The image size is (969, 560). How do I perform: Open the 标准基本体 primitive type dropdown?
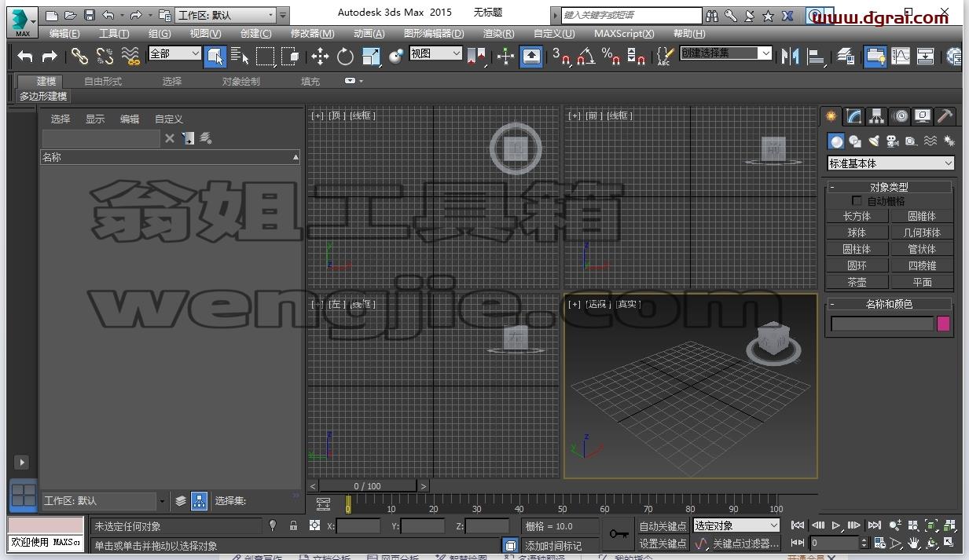(891, 163)
